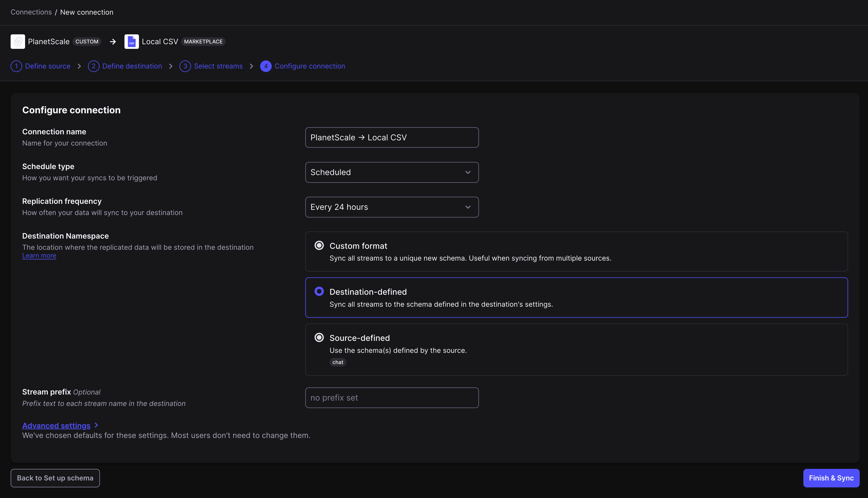The width and height of the screenshot is (868, 498).
Task: Click the arrow icon between PlanetScale and Local CSV
Action: pyautogui.click(x=113, y=41)
